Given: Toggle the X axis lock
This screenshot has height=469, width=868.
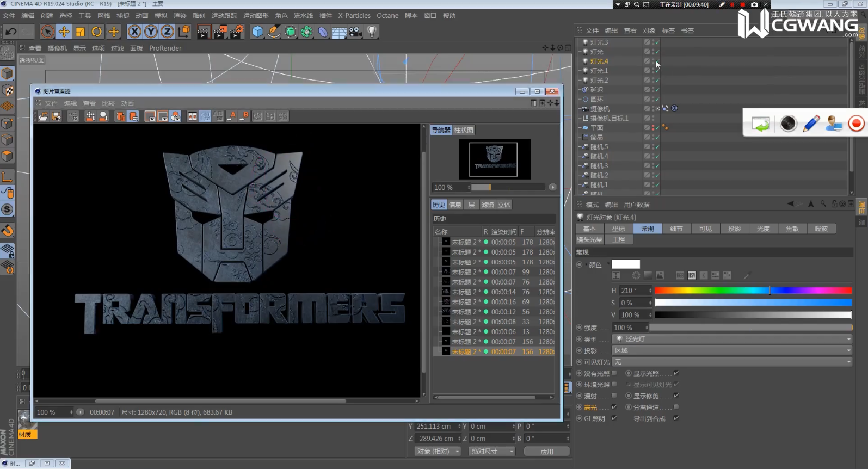Looking at the screenshot, I should tap(134, 32).
